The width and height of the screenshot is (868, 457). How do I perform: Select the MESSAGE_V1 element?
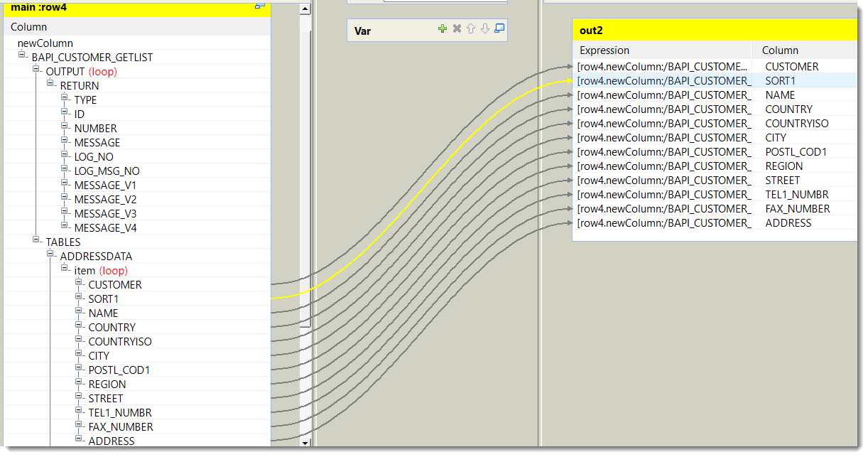click(105, 185)
